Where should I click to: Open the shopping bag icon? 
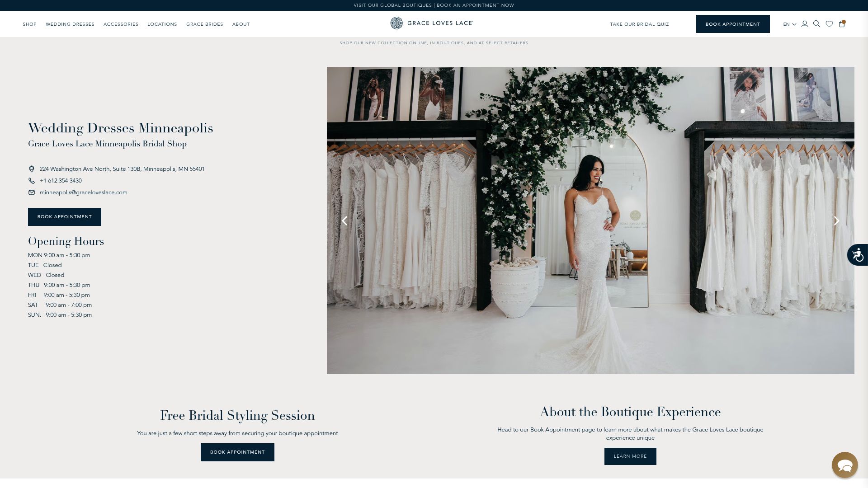point(842,24)
